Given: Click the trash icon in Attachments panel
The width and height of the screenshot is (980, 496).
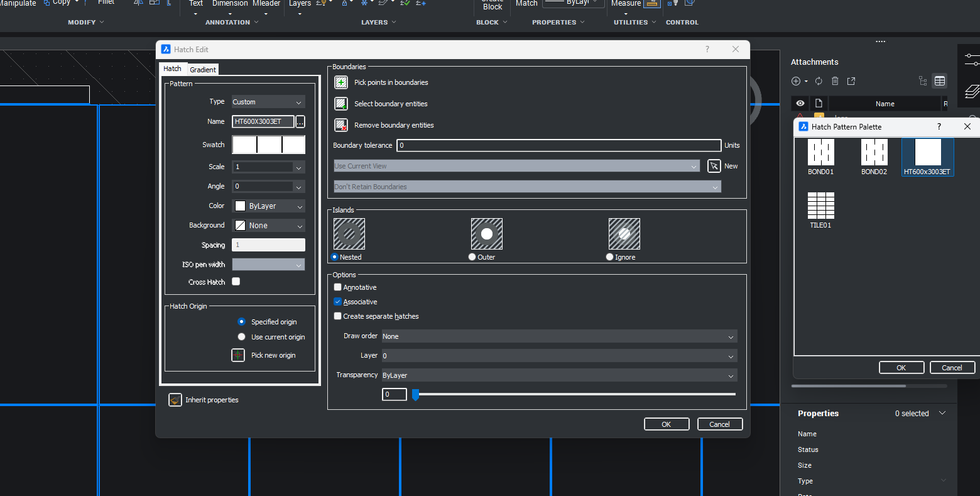Looking at the screenshot, I should [x=835, y=81].
